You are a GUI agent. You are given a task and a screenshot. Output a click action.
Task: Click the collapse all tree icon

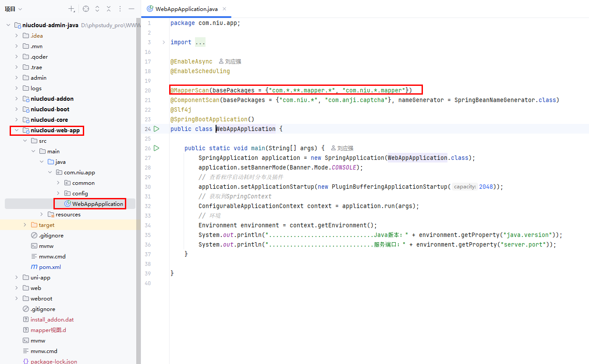coord(109,9)
